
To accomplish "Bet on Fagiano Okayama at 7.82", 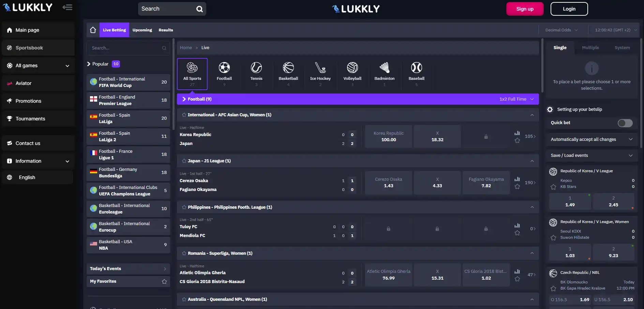I will pyautogui.click(x=486, y=182).
